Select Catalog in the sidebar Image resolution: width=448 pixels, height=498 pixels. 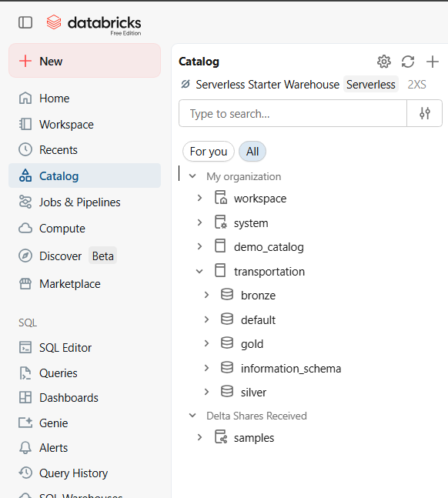[x=85, y=175]
